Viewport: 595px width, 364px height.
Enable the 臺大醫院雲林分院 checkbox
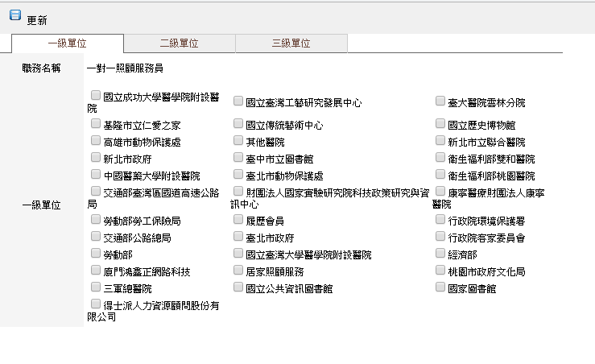tap(440, 101)
